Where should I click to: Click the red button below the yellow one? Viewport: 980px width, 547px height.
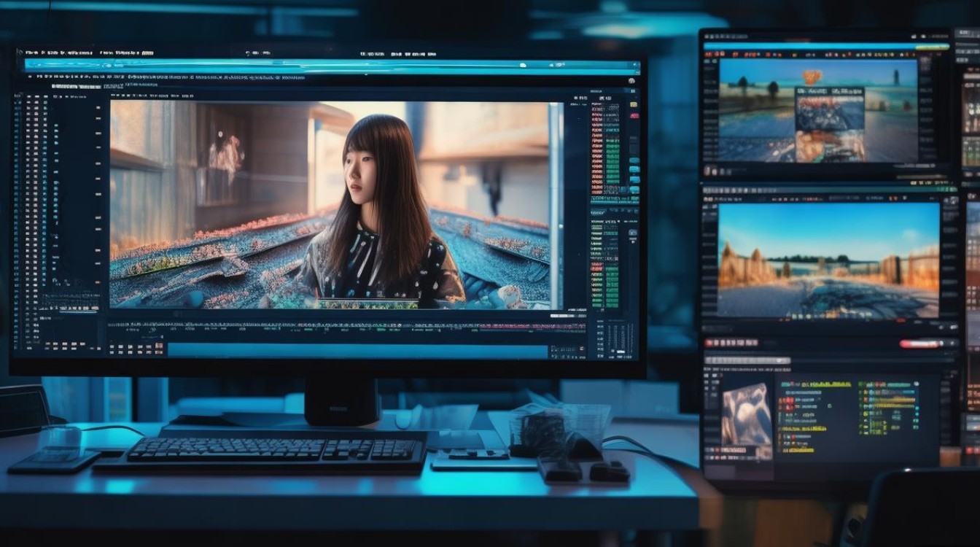(x=632, y=115)
